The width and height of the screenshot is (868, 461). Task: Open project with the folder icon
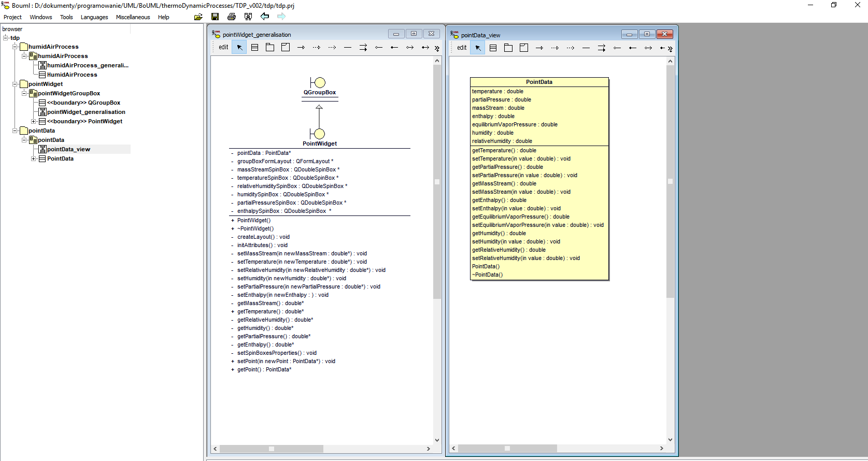click(x=198, y=17)
